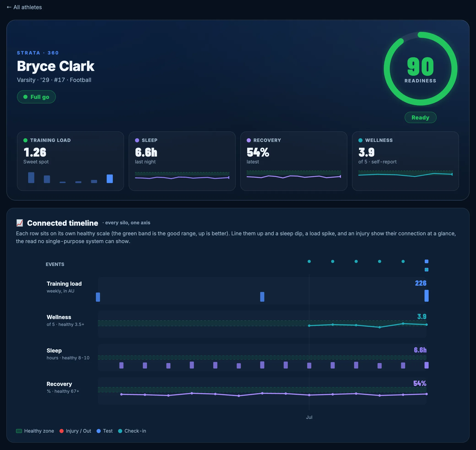This screenshot has width=476, height=450.
Task: Click the brightest bar in Training Load mini chart
Action: (x=110, y=179)
